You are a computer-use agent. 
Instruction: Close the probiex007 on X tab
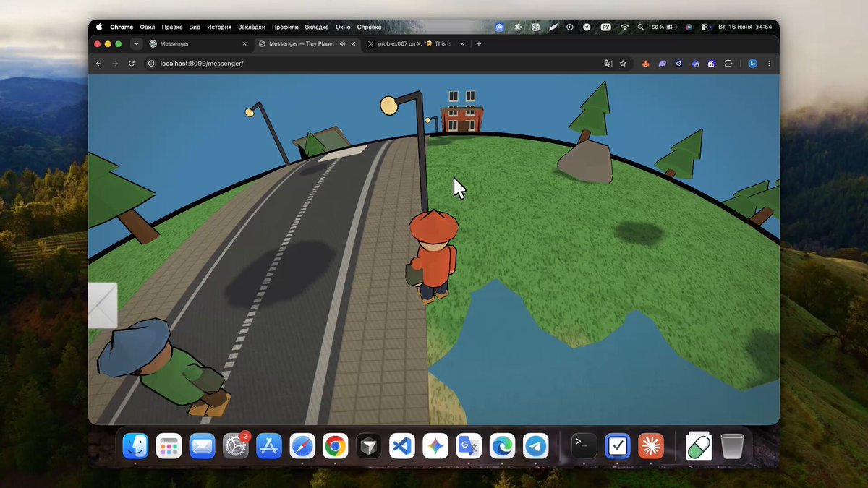click(x=461, y=44)
